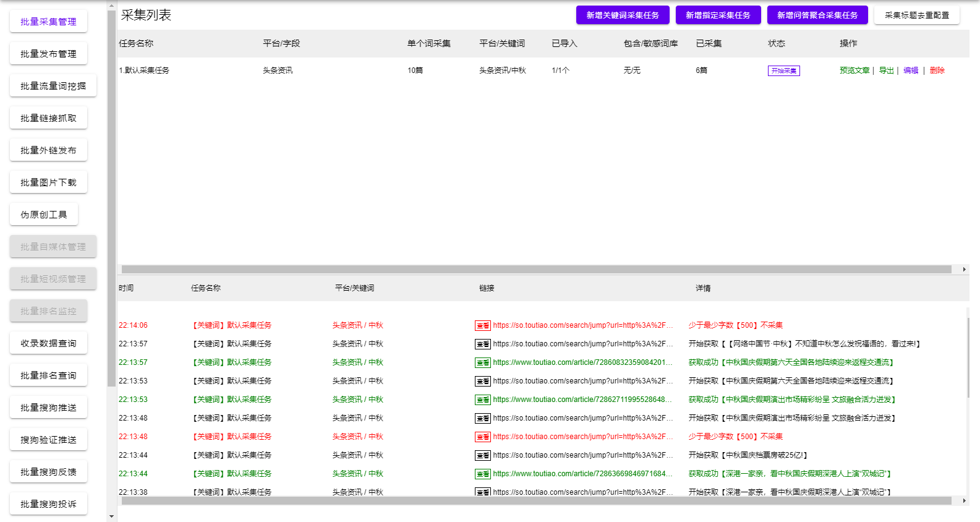
Task: Click the log panel horizontal scrollbar thumb
Action: 537,501
